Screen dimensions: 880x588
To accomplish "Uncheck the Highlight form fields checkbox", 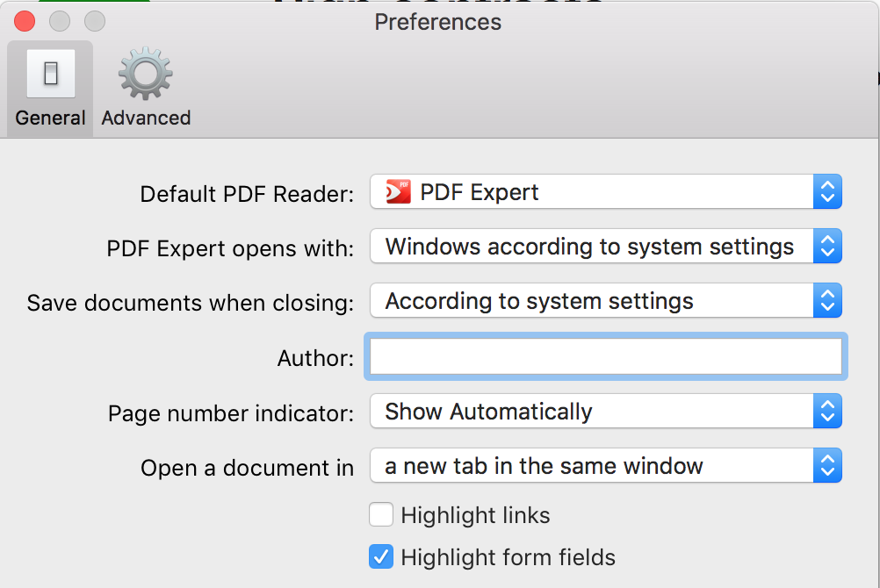I will pos(381,556).
